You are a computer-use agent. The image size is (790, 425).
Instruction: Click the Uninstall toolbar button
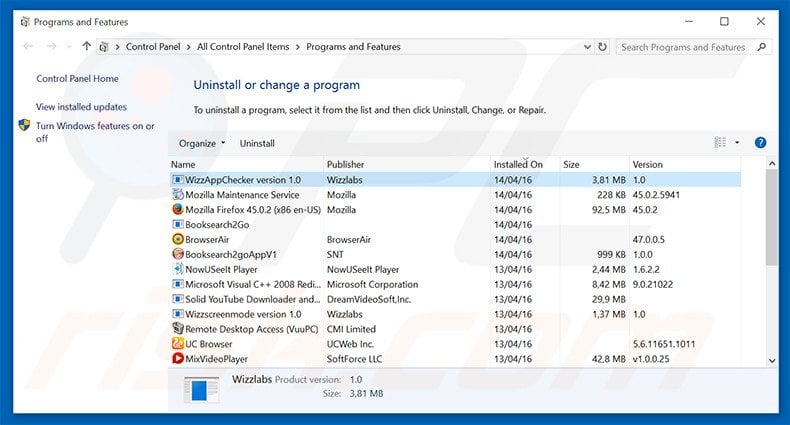(x=257, y=144)
